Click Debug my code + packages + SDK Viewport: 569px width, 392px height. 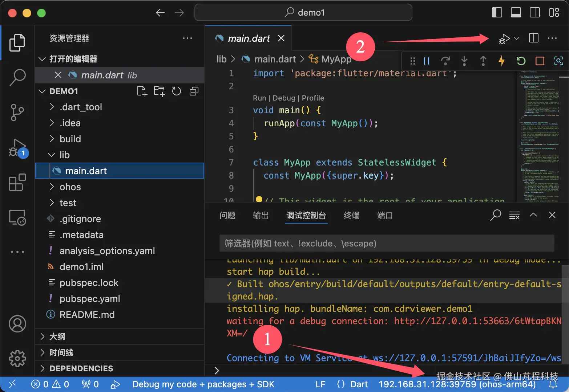click(203, 384)
